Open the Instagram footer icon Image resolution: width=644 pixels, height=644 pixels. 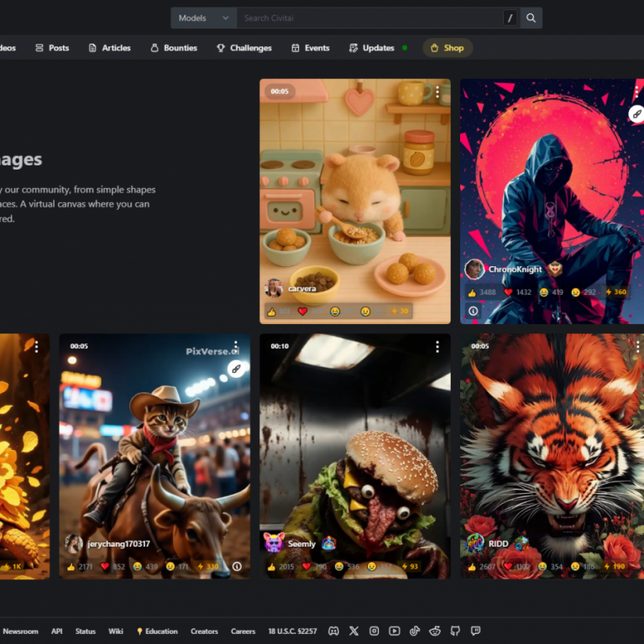pos(374,631)
